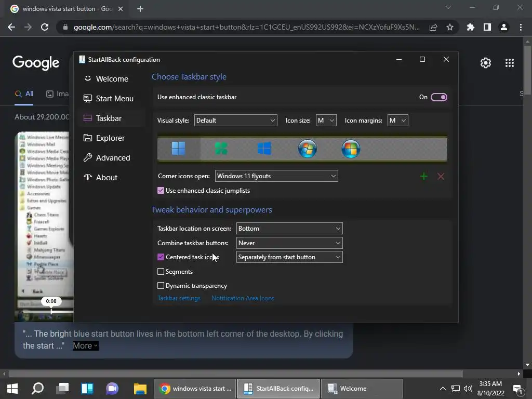This screenshot has height=399, width=532.
Task: Open File Explorer from taskbar
Action: point(140,389)
